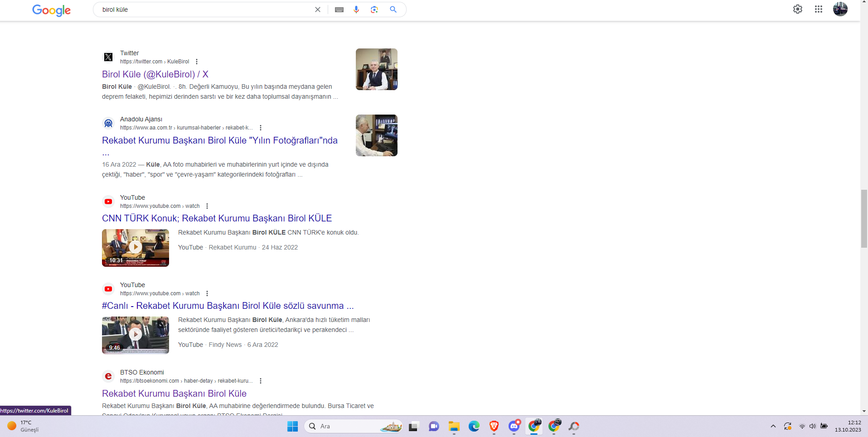
Task: Click the X favicon of the Twitter result
Action: click(108, 57)
